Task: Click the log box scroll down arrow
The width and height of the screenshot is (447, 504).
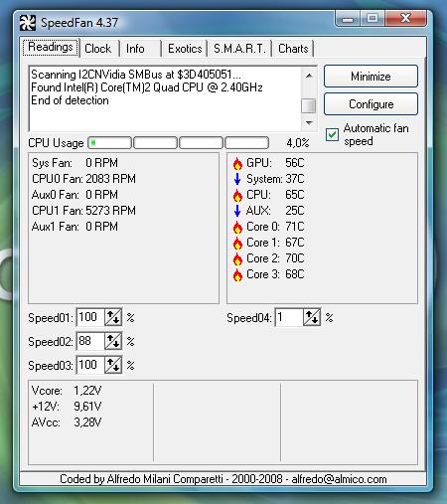Action: coord(309,122)
